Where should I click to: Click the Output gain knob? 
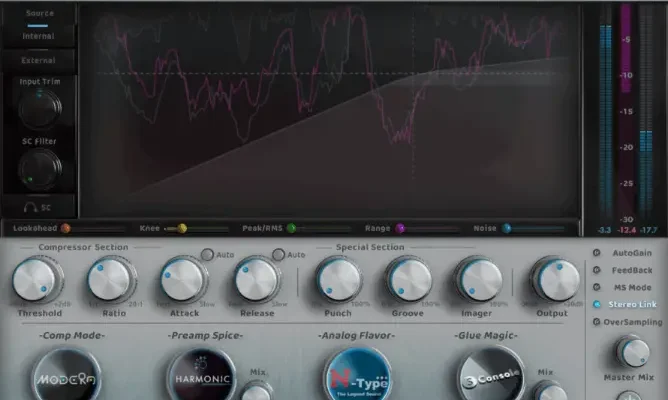tap(556, 279)
